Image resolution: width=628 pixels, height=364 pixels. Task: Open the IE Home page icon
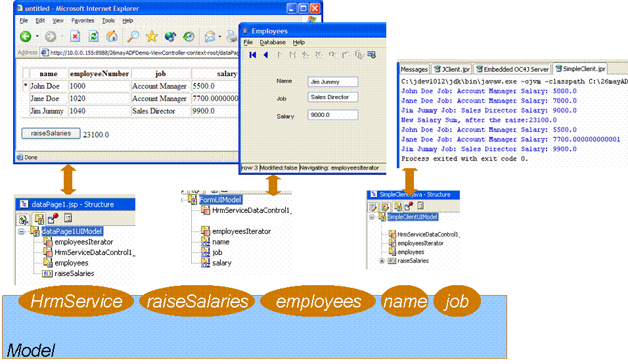pos(112,36)
